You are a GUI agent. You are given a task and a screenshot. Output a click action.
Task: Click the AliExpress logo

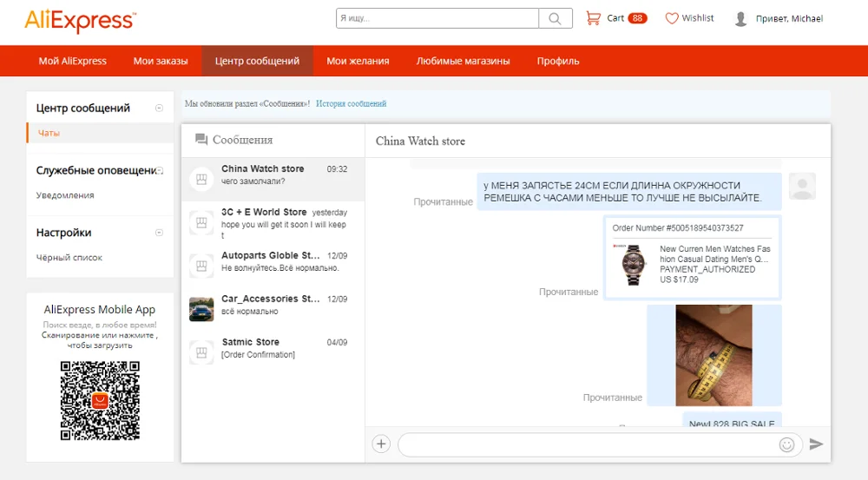80,21
